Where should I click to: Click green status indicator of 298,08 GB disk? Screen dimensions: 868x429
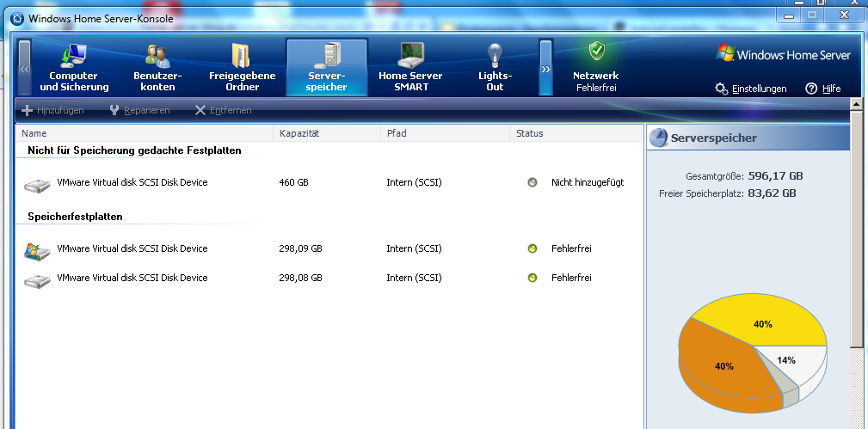pyautogui.click(x=532, y=278)
